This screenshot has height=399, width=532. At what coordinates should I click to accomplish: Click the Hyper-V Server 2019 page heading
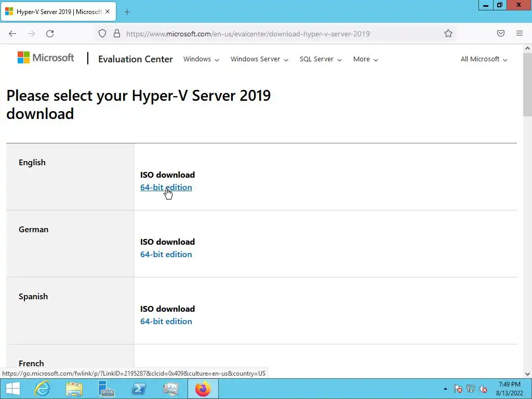(138, 104)
